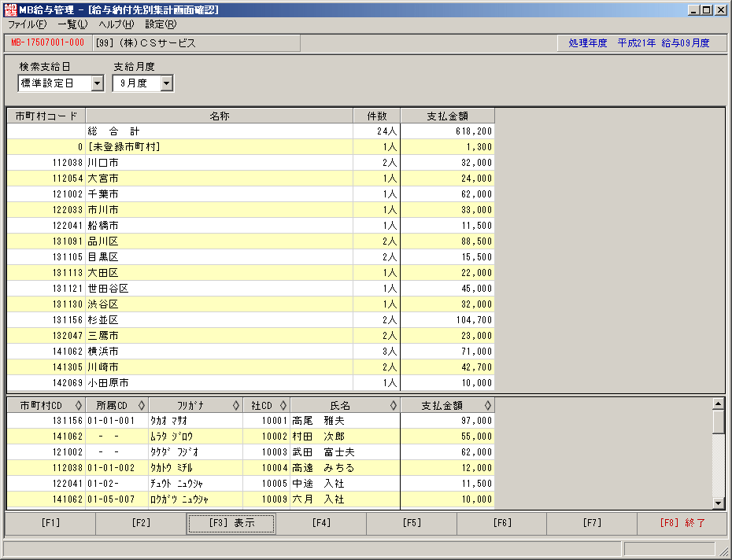Open the ファイル(F) menu
Screen dimensions: 732x560
pos(28,24)
